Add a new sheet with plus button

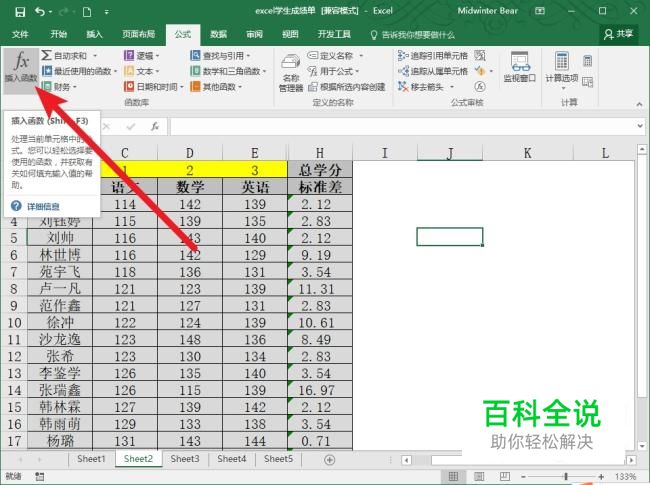(x=330, y=460)
